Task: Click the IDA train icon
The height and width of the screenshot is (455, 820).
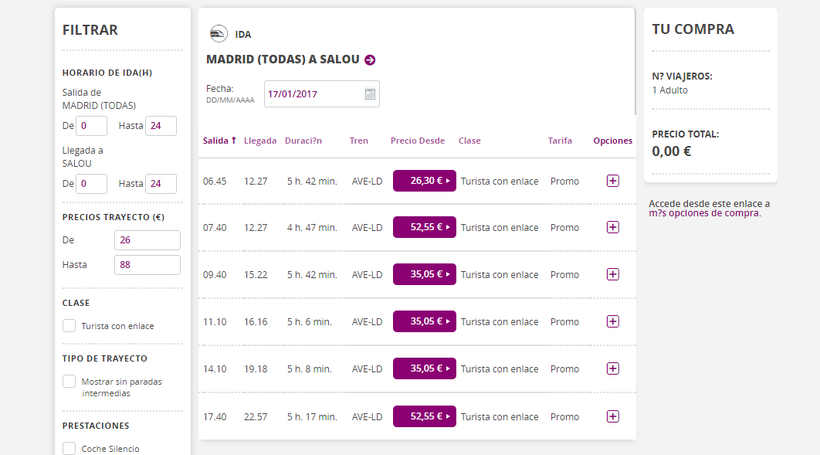Action: pyautogui.click(x=218, y=34)
